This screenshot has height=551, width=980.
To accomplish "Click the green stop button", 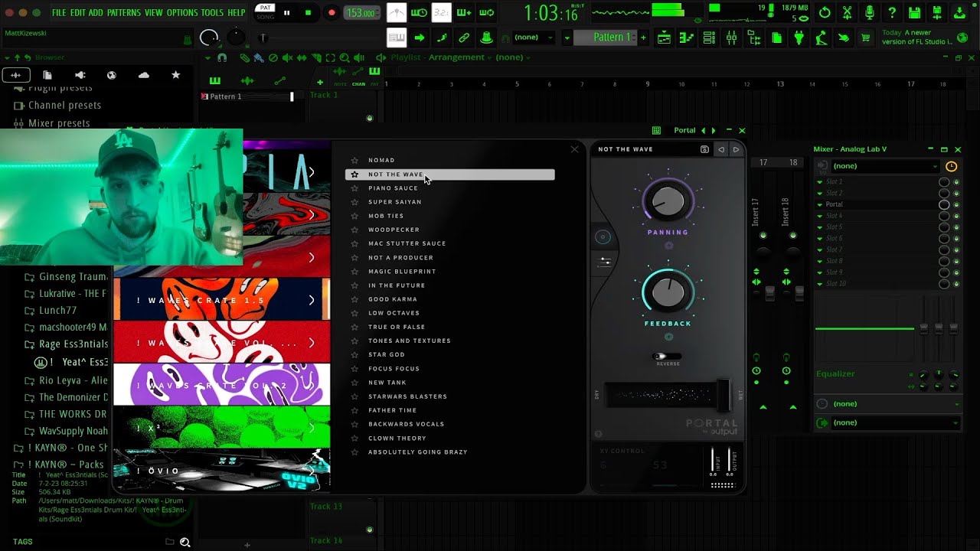I will tap(308, 12).
